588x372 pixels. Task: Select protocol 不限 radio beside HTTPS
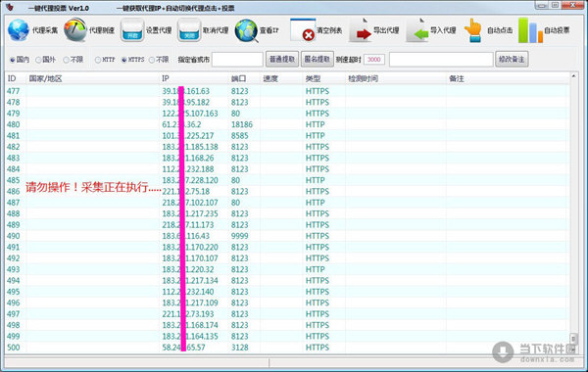(x=152, y=60)
